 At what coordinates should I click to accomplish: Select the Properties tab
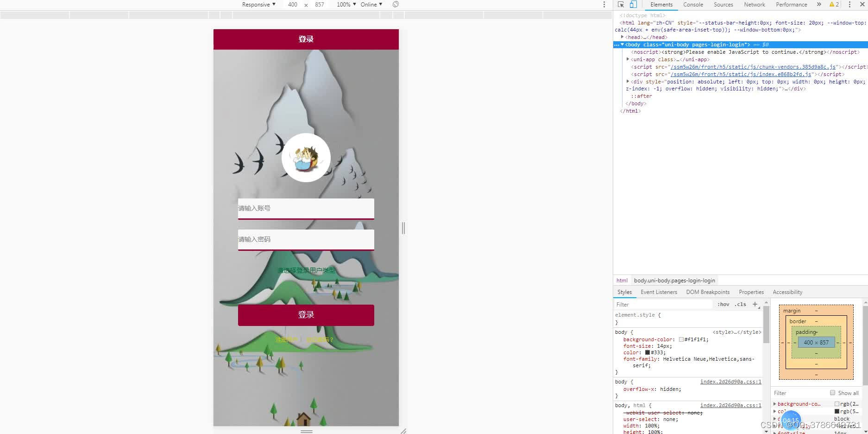(751, 292)
